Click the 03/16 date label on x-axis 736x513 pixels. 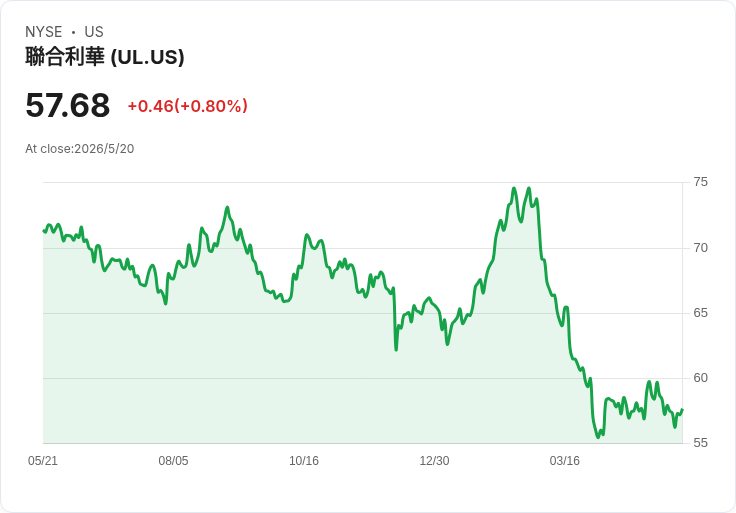565,461
